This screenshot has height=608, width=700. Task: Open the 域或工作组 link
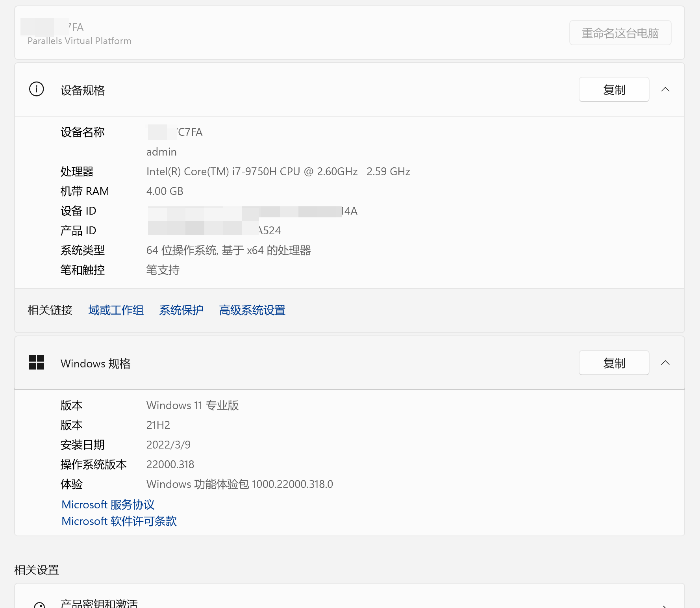pos(116,310)
